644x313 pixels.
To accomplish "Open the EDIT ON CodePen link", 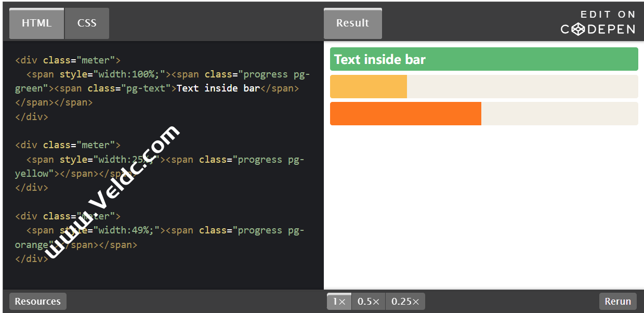I will pyautogui.click(x=598, y=22).
